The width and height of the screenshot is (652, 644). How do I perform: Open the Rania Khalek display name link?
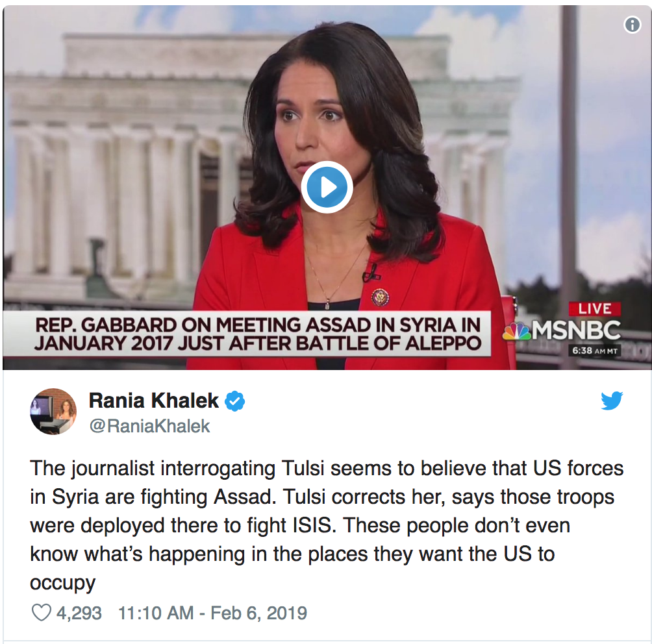pos(153,401)
